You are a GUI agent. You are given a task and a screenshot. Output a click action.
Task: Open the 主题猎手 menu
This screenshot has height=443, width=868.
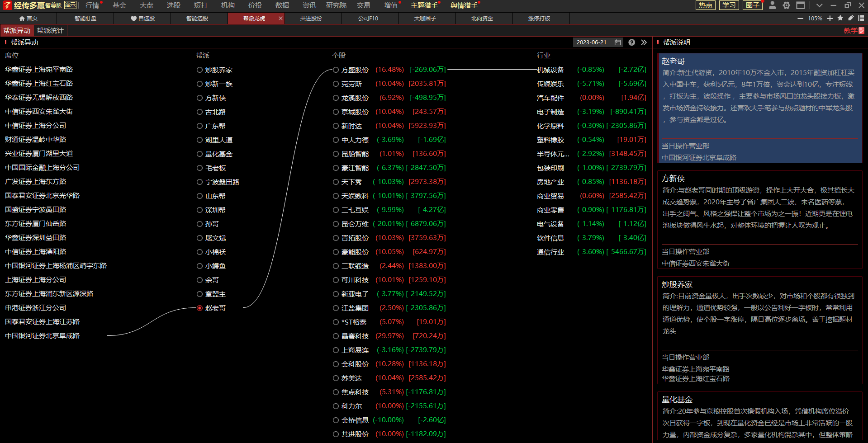tap(424, 5)
